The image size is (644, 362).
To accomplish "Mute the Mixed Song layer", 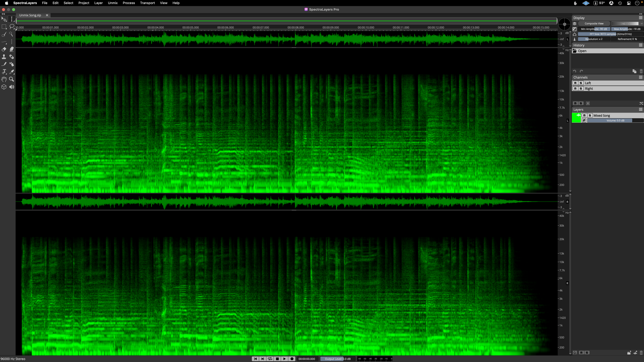I will coord(585,115).
